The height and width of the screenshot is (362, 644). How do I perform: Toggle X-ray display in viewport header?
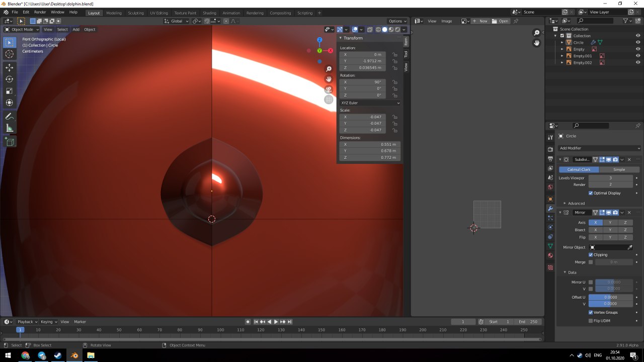(x=370, y=30)
